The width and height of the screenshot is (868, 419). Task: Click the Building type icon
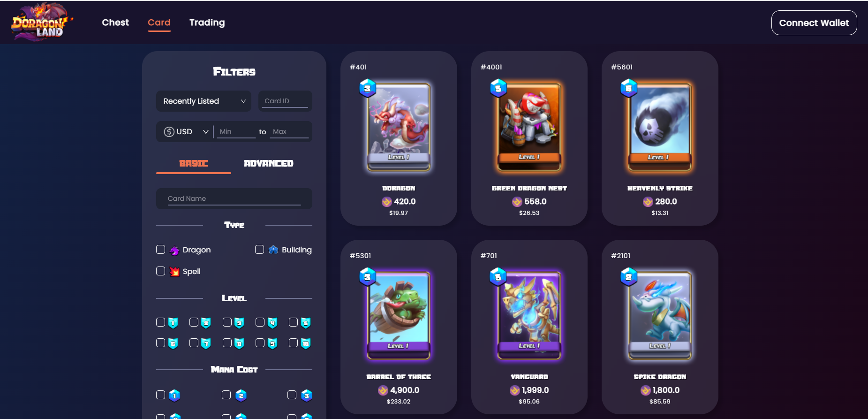point(273,250)
